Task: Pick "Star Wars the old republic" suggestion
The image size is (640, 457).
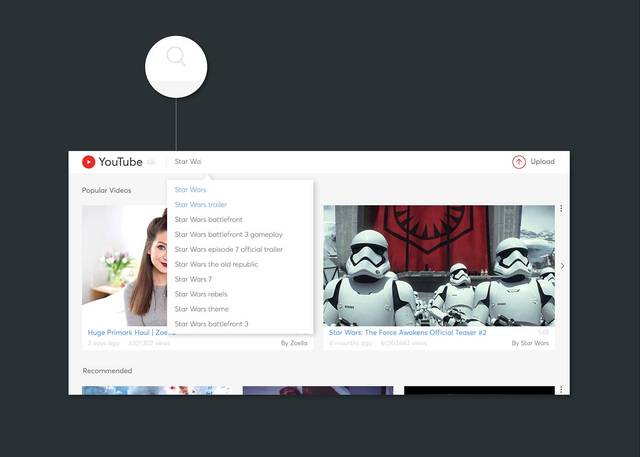Action: pyautogui.click(x=216, y=264)
